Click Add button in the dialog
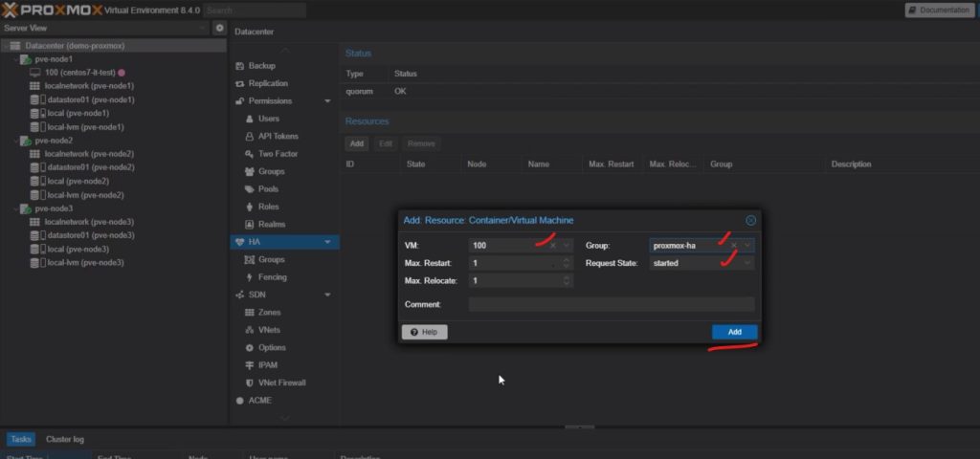Screen dimensions: 980x459 734,332
